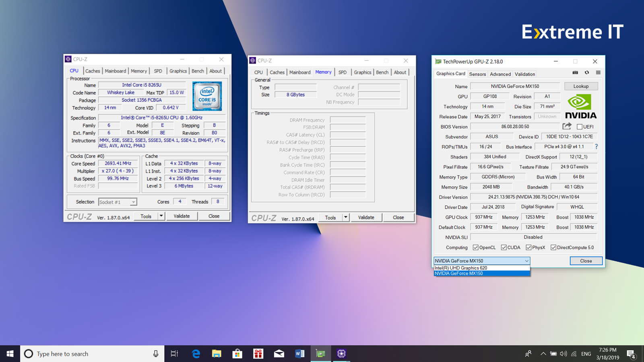Show hidden tray icons chevron
This screenshot has height=362, width=644.
coord(543,354)
